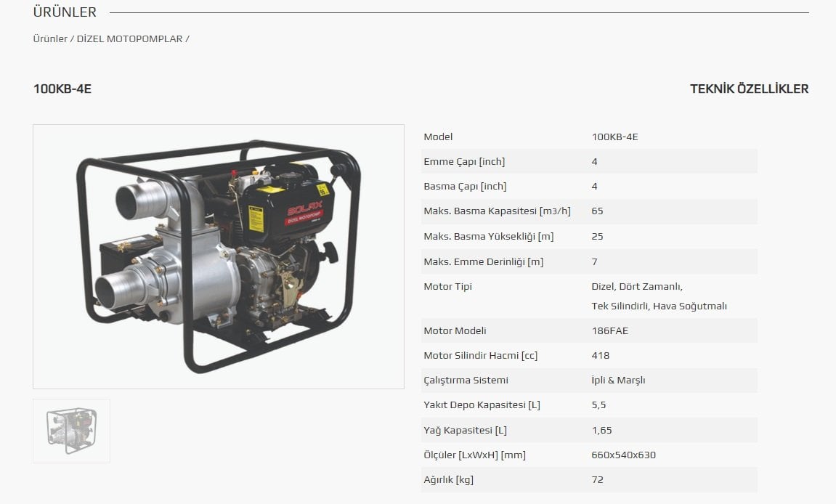Click Maks. Emme Derinliği [m] label
The image size is (836, 504).
484,262
